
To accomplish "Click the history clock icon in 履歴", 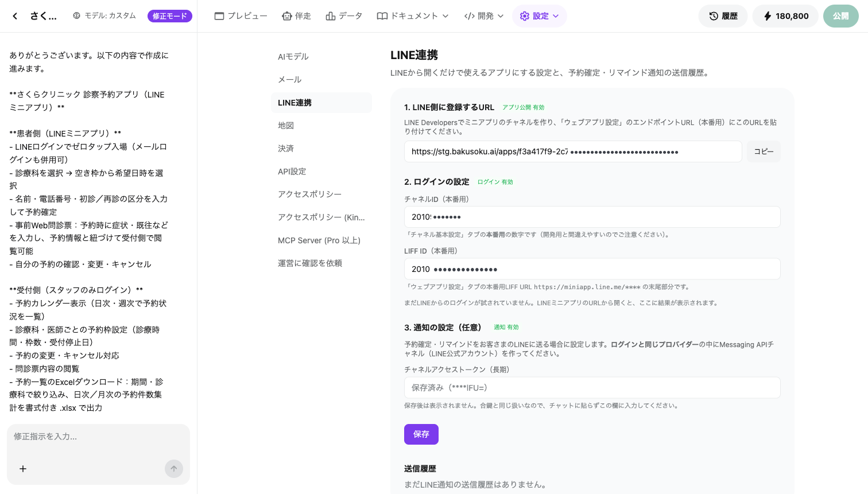I will pos(714,16).
